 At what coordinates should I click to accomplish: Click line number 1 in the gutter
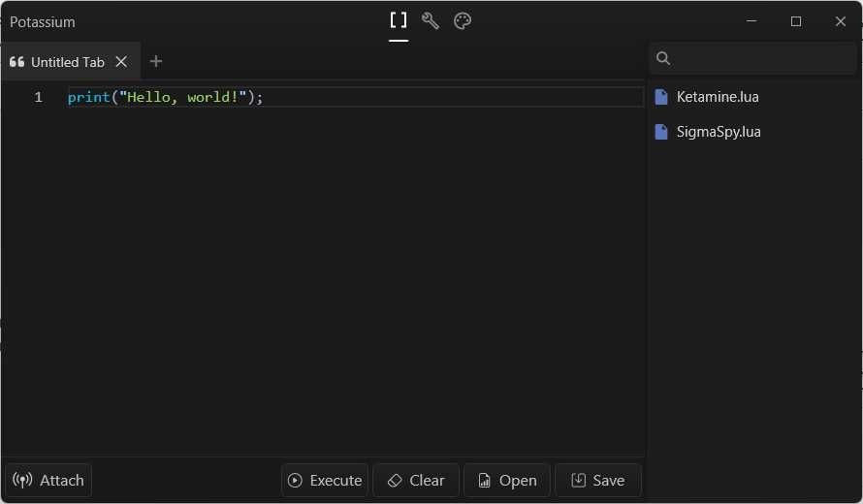tap(39, 98)
